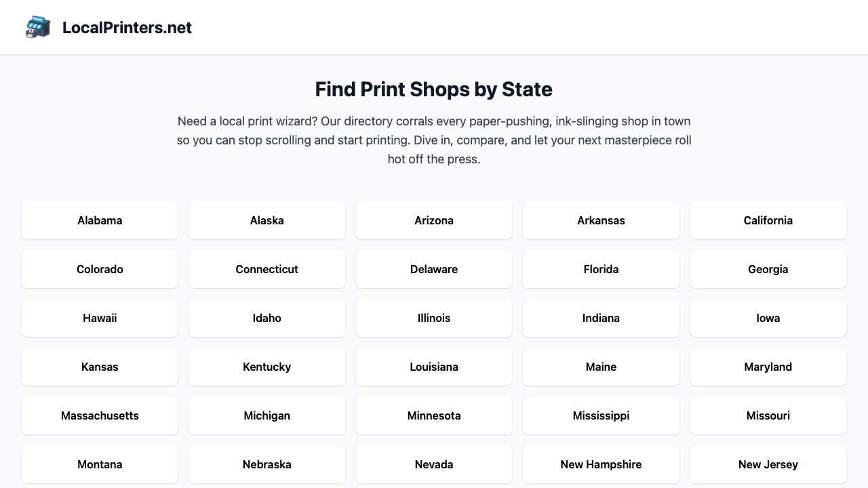This screenshot has height=488, width=868.
Task: Select the Colorado state card
Action: coord(100,269)
